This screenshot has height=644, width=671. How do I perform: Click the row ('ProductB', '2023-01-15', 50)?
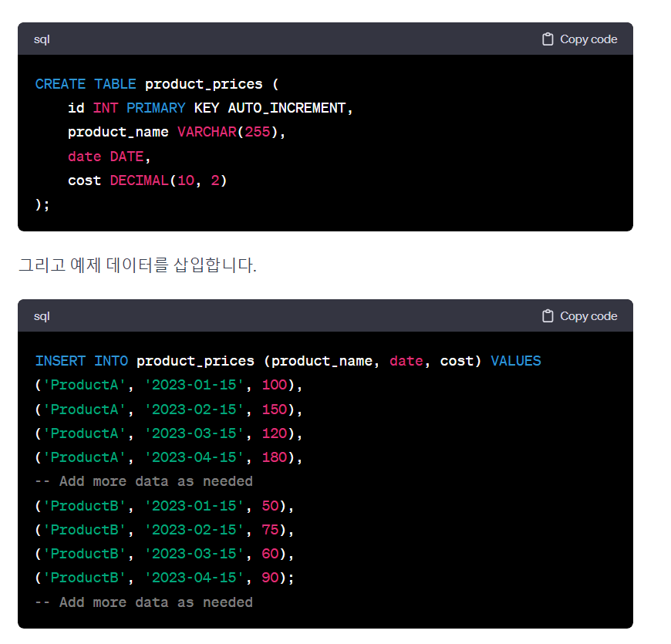pos(165,506)
